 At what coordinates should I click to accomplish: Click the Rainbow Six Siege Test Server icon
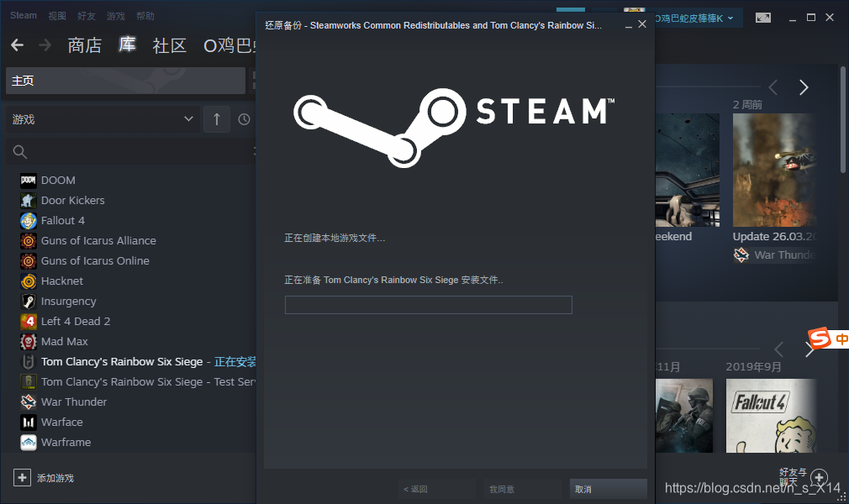pos(28,381)
